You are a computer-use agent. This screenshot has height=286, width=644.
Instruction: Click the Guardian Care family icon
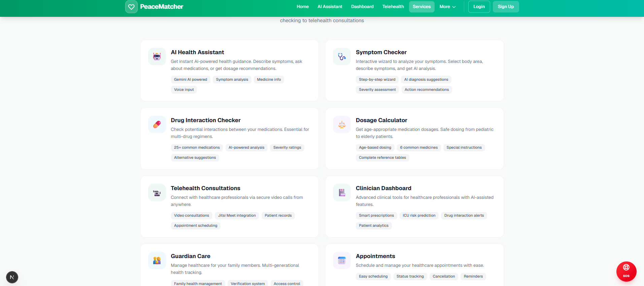pos(157,260)
